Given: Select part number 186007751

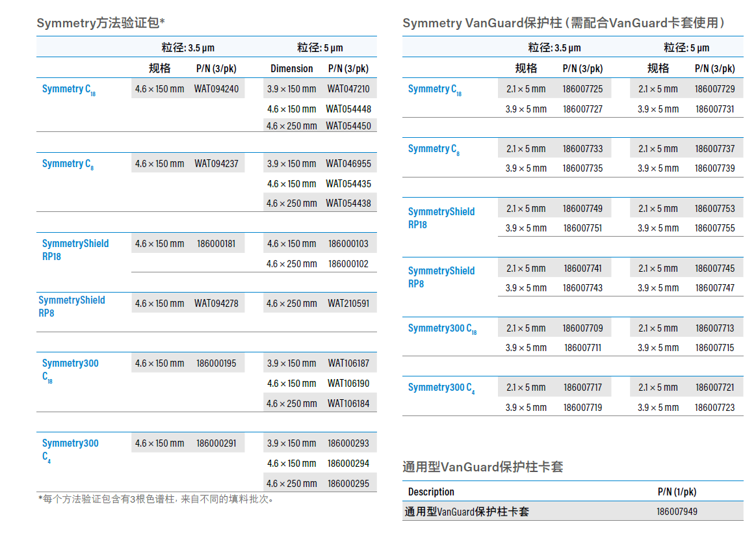Looking at the screenshot, I should [582, 228].
